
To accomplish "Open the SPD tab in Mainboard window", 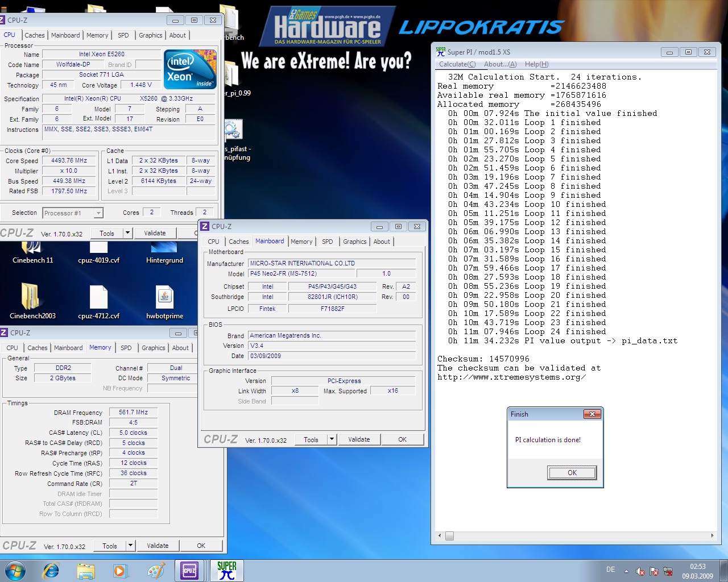I will (x=328, y=242).
